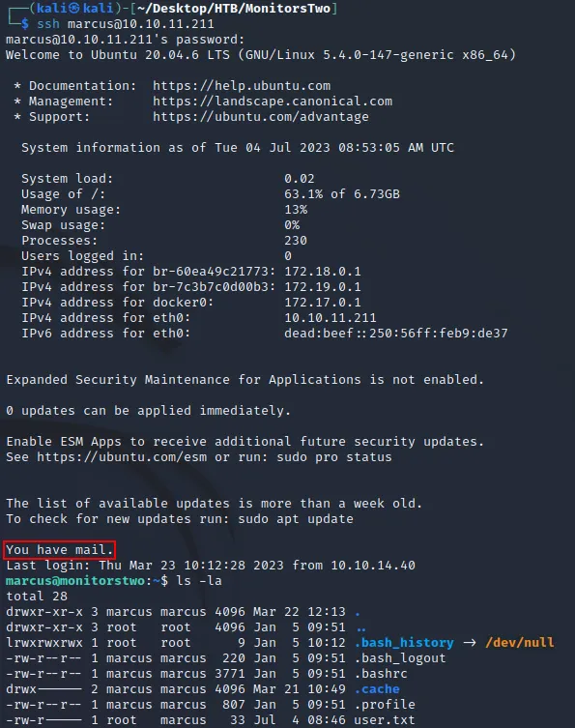Image resolution: width=575 pixels, height=728 pixels.
Task: Click the 'ssh marcus@10.10.11.211' command
Action: pos(126,23)
